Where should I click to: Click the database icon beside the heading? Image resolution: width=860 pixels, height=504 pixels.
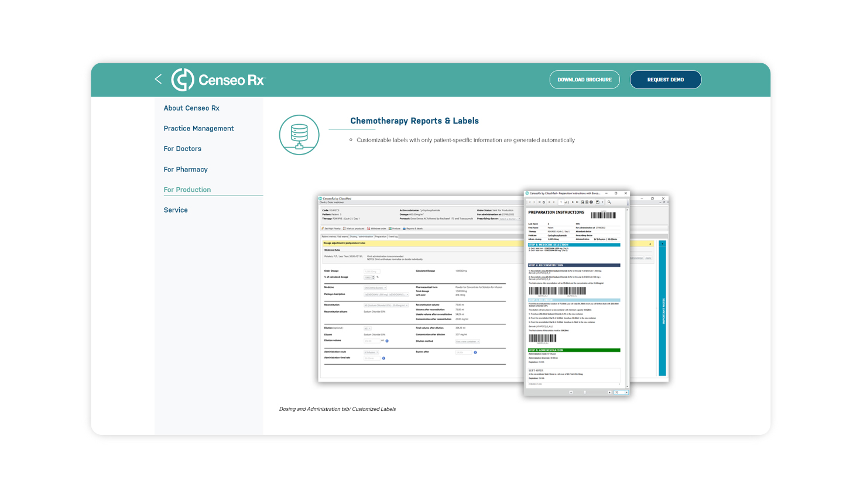(299, 135)
